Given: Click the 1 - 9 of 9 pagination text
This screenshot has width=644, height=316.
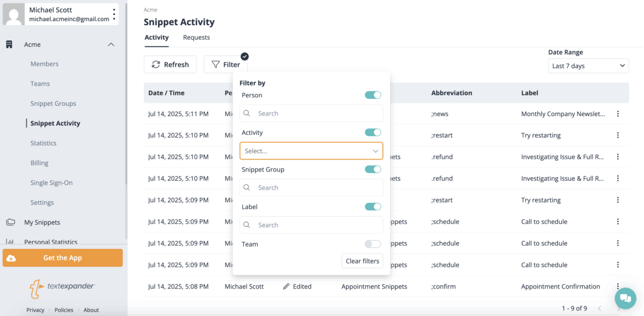Looking at the screenshot, I should pos(574,308).
